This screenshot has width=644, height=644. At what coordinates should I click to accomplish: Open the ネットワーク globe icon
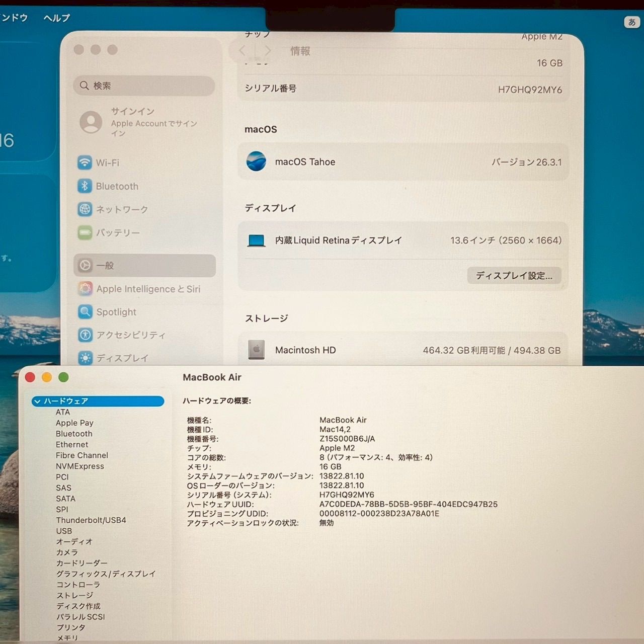tap(85, 209)
